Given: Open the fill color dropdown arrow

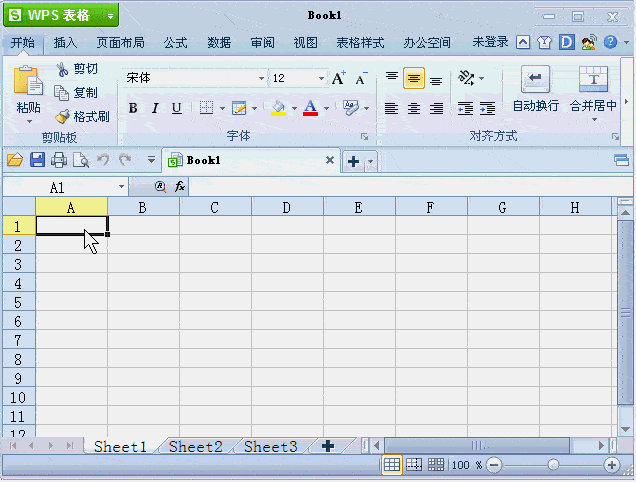Looking at the screenshot, I should coord(294,108).
